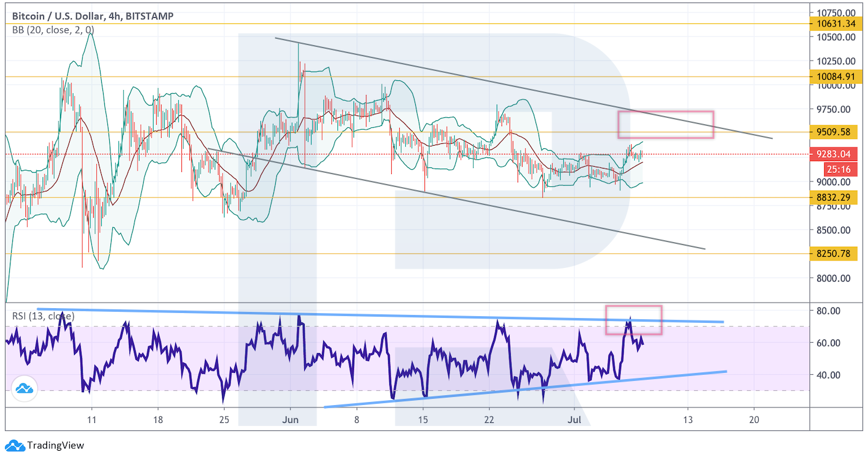This screenshot has height=460, width=868.
Task: Click the 80.00 level on RSI scale
Action: click(x=829, y=311)
